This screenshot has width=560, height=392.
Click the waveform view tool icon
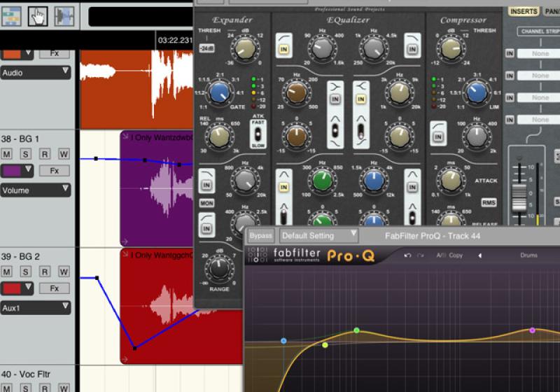tap(64, 15)
